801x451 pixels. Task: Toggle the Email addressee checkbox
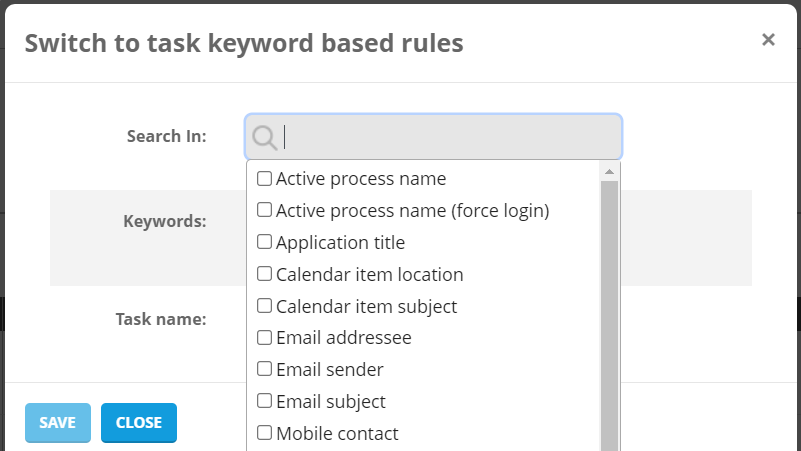(265, 338)
